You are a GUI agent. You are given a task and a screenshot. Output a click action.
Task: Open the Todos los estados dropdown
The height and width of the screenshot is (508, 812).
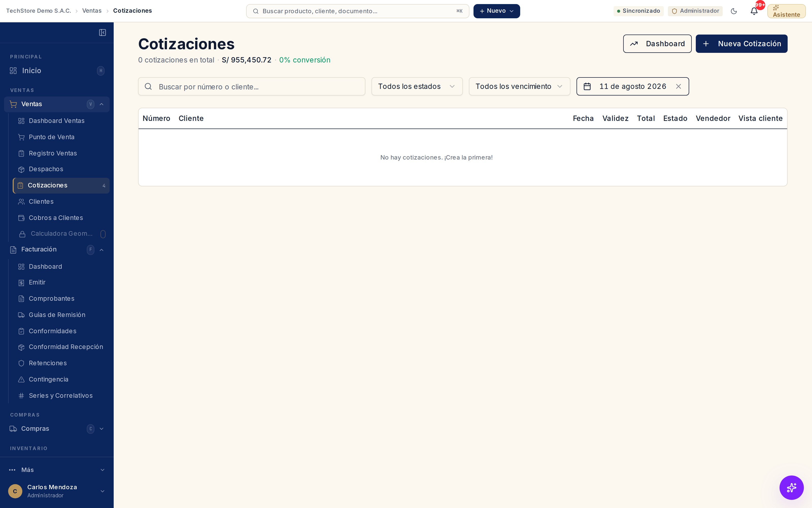click(417, 87)
